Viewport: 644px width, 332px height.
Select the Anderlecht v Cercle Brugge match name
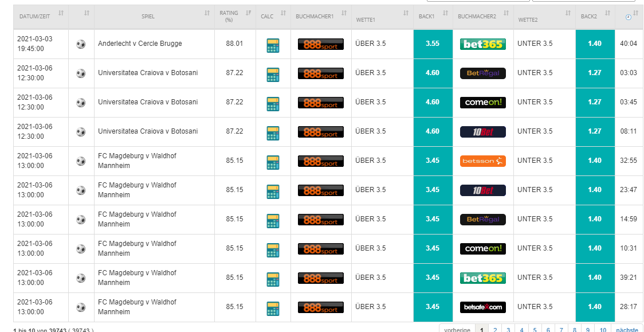(140, 44)
